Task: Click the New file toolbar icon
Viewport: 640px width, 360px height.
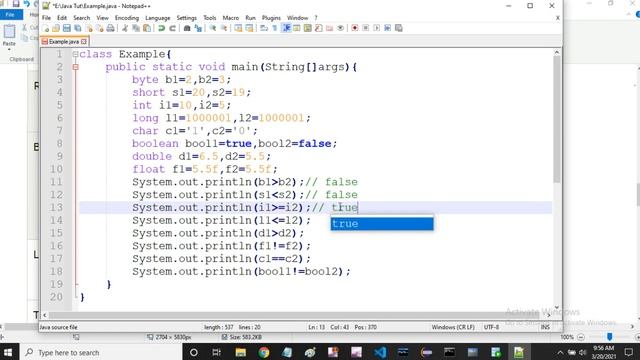Action: pos(46,28)
